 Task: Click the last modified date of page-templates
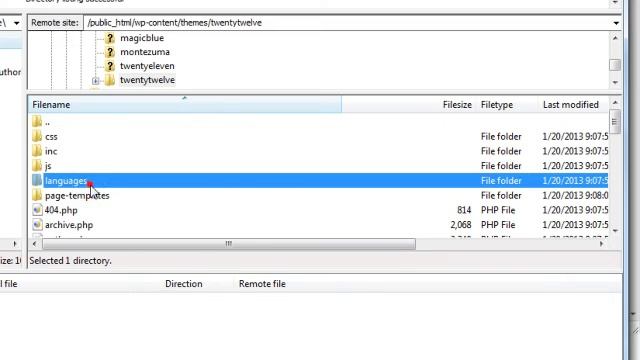575,196
